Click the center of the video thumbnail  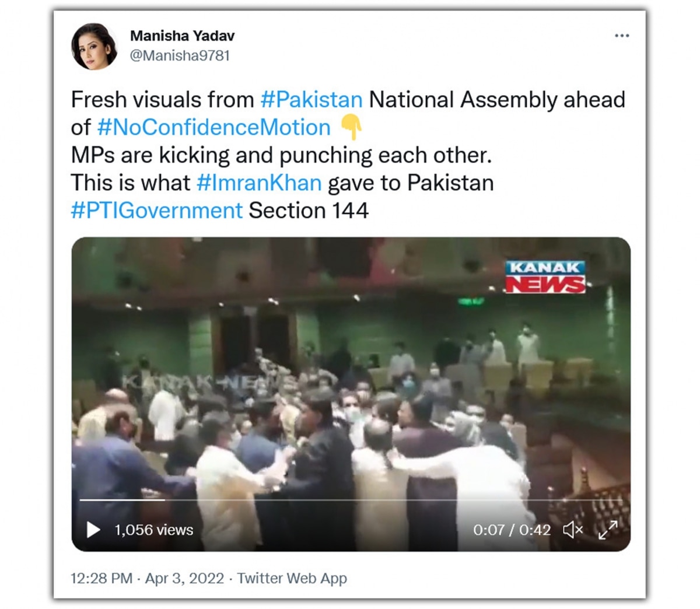(x=351, y=394)
